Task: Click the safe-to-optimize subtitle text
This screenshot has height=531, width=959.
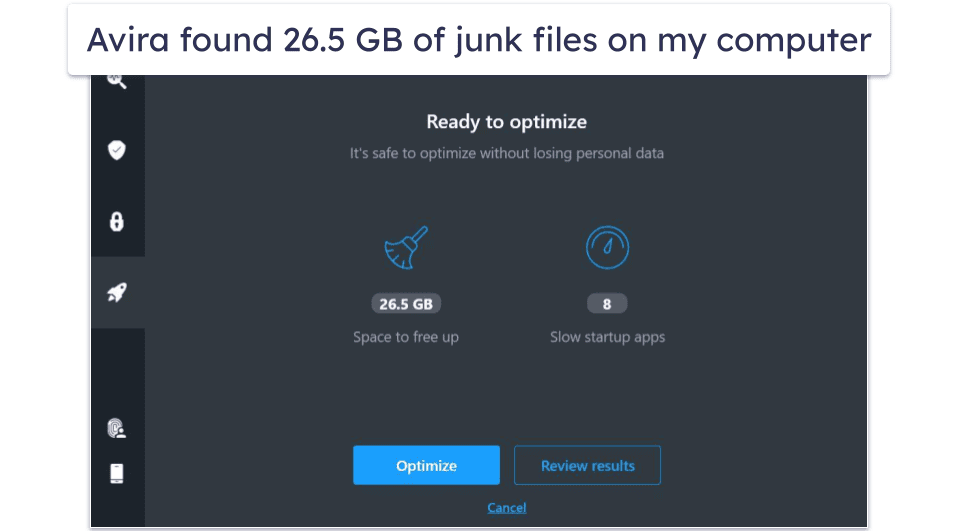Action: pyautogui.click(x=506, y=154)
